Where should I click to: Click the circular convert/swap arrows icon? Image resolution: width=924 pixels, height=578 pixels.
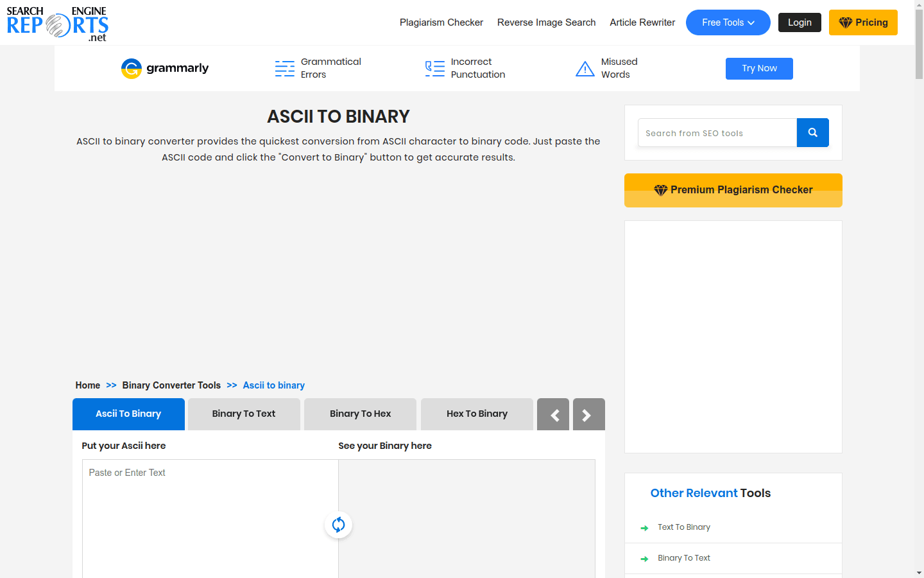[x=338, y=525]
